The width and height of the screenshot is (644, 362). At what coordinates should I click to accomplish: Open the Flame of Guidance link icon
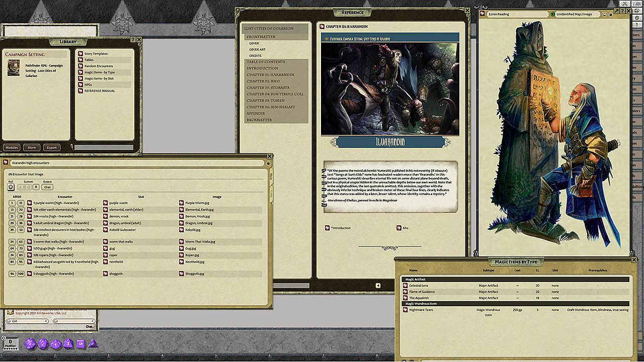(x=405, y=292)
